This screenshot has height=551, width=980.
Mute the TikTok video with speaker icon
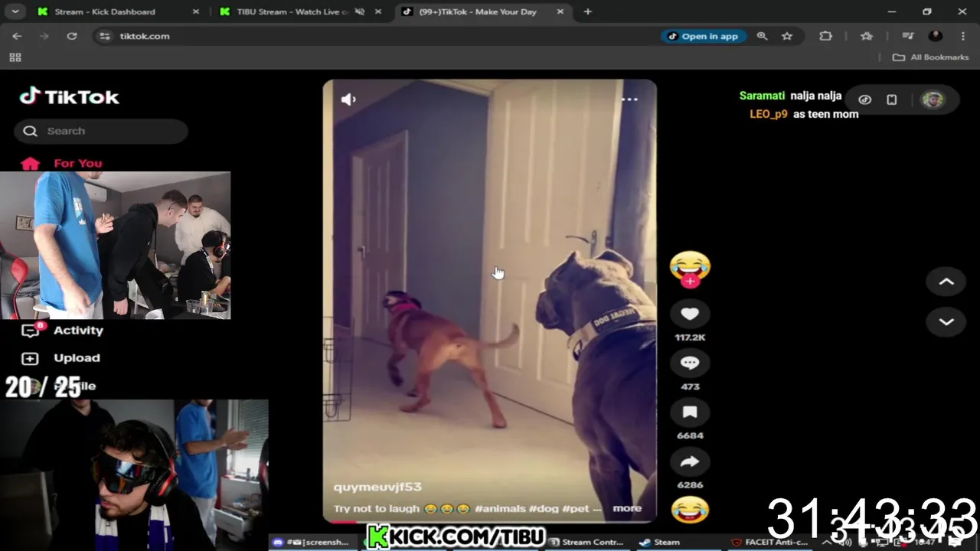[348, 99]
